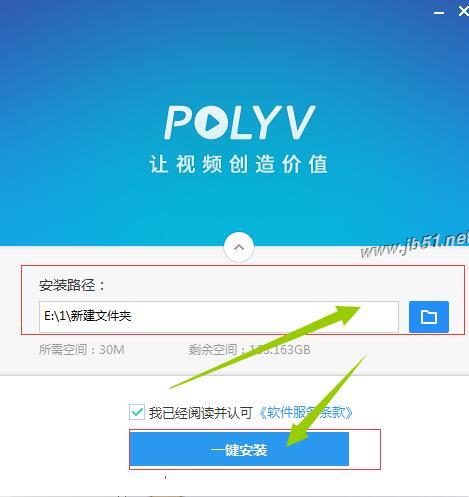Click the path text E:\1\新建文件夹
Image resolution: width=469 pixels, height=497 pixels.
pyautogui.click(x=88, y=316)
